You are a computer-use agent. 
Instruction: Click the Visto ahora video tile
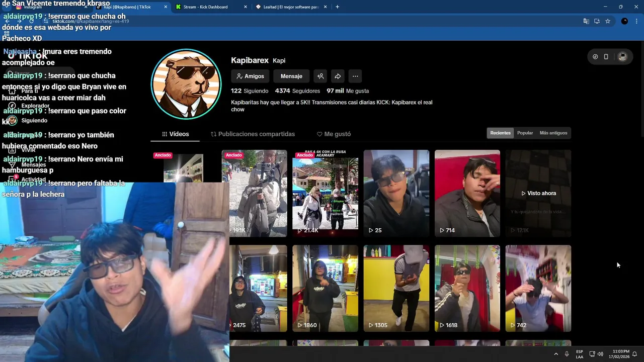tap(538, 193)
